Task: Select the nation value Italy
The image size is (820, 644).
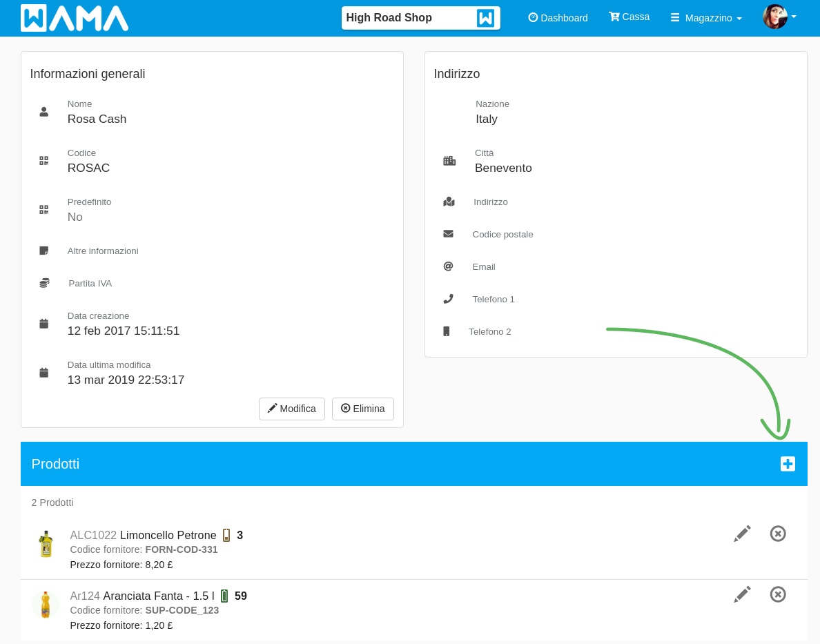Action: [x=487, y=119]
